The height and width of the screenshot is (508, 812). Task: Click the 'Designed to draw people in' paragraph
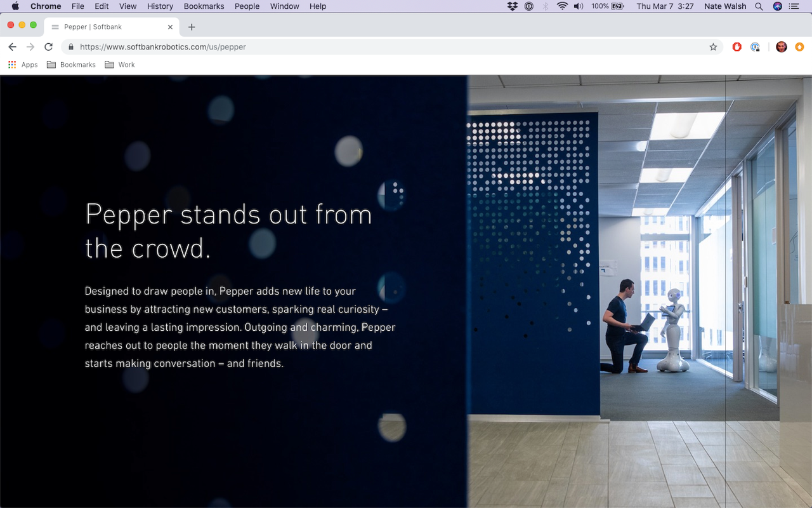click(x=240, y=327)
